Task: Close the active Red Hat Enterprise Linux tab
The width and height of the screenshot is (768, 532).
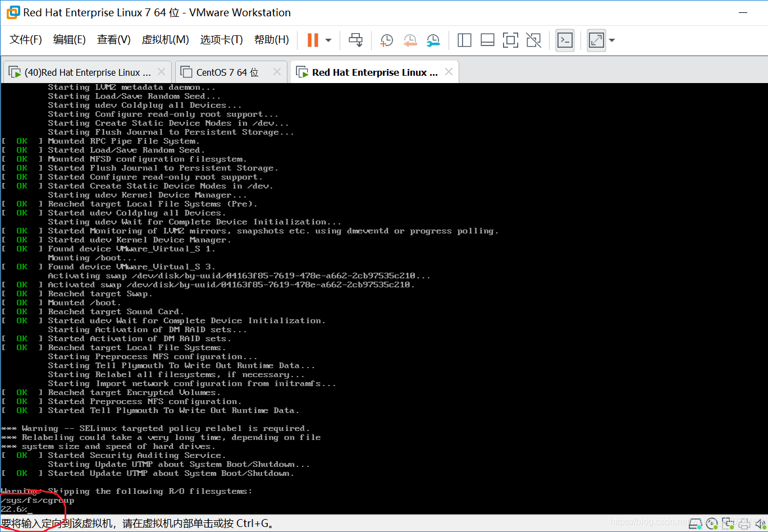Action: [449, 72]
